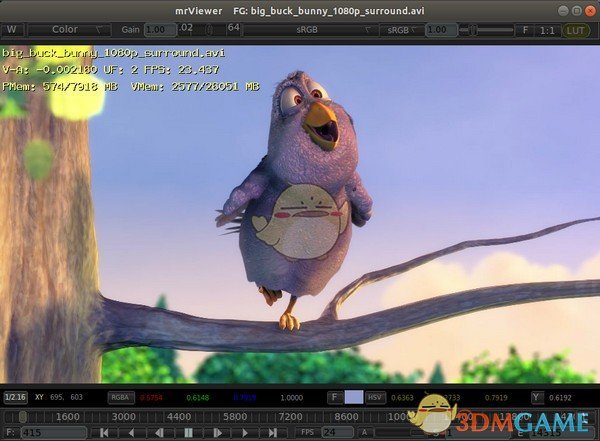Screen dimensions: 600x441
Task: Click timeline at the 5800 frame mark
Action: click(x=235, y=416)
